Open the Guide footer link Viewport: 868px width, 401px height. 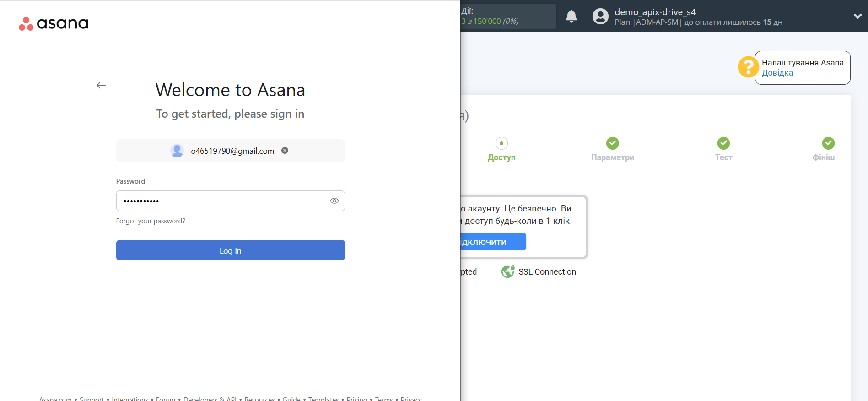tap(291, 398)
